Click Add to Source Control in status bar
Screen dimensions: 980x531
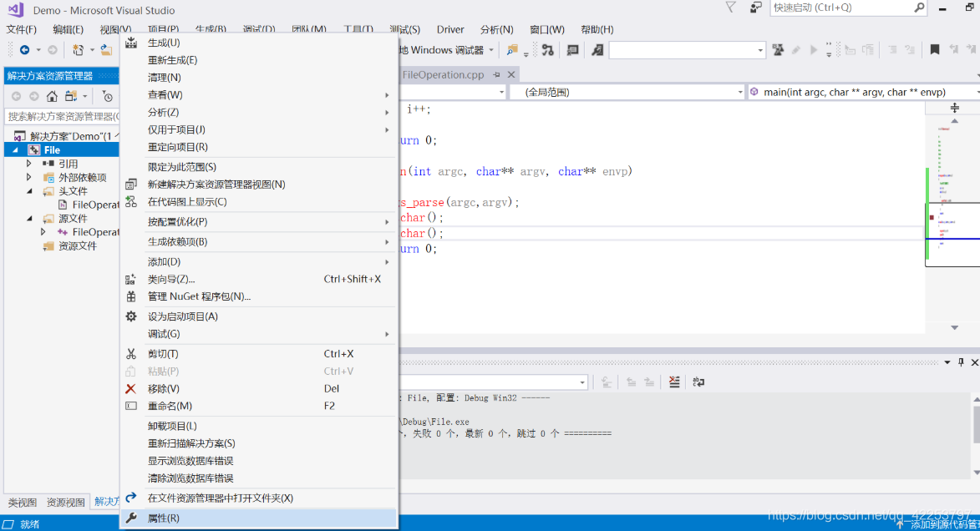(937, 525)
